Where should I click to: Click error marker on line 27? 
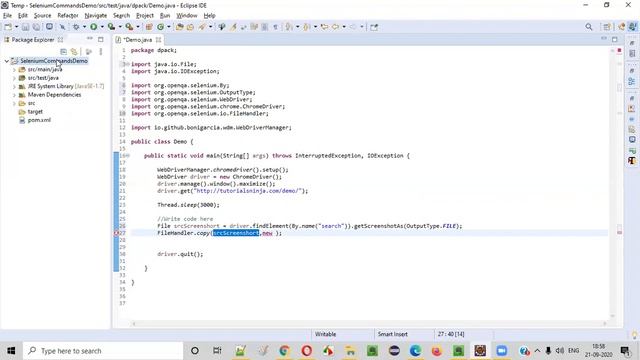[x=116, y=233]
